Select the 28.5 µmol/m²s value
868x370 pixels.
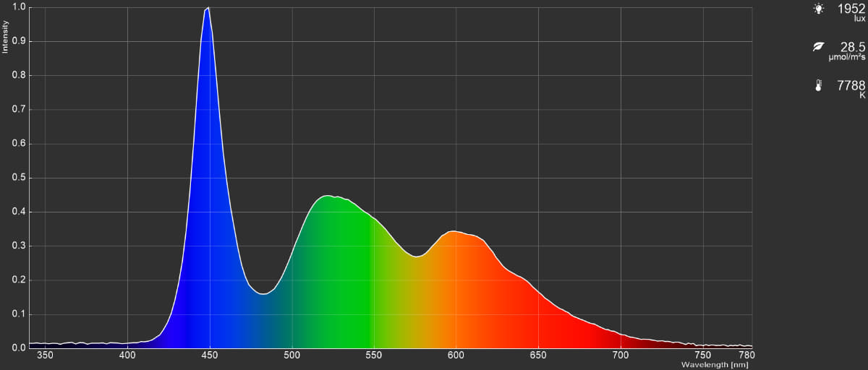tap(852, 47)
